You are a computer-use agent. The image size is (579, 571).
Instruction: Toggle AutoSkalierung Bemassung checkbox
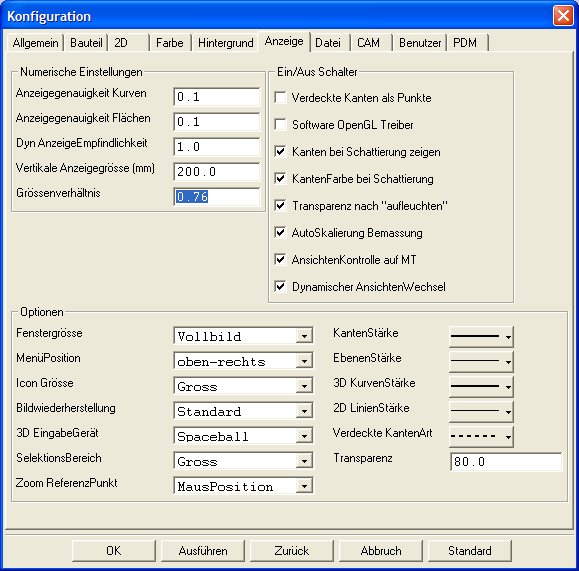(280, 232)
